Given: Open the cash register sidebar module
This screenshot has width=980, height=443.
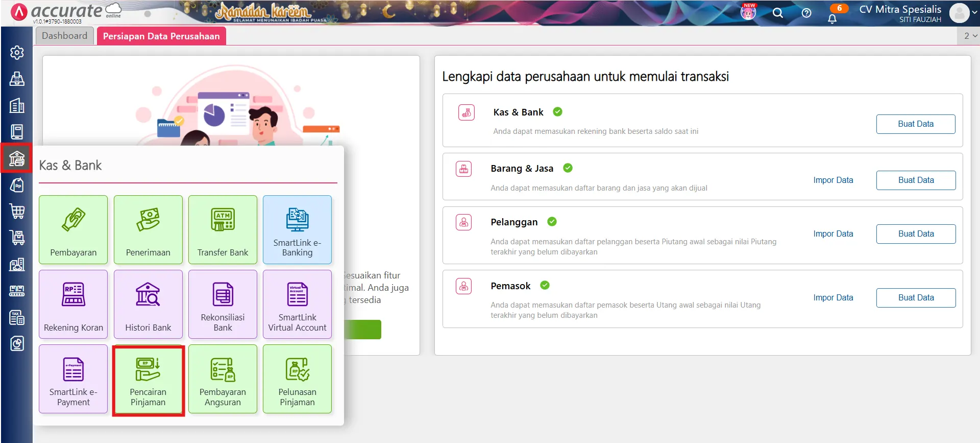Looking at the screenshot, I should click(17, 79).
